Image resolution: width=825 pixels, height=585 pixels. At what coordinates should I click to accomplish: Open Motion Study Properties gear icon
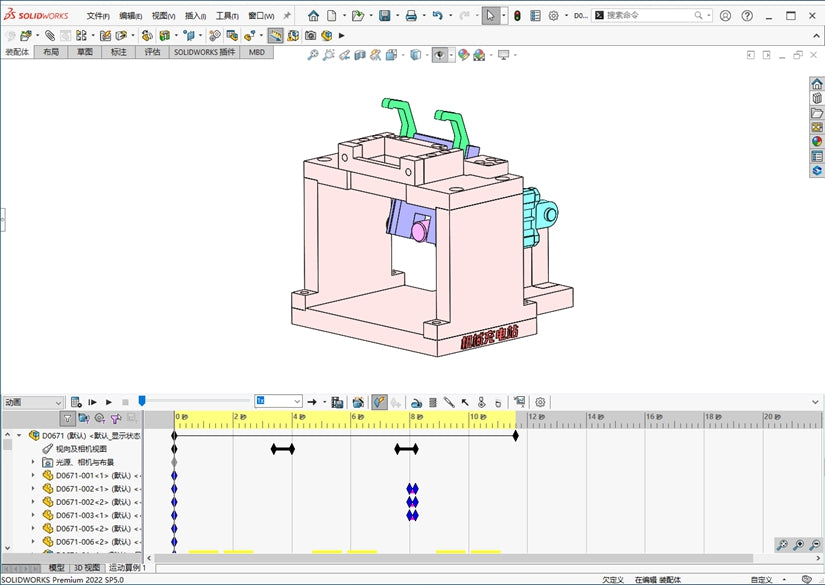540,402
